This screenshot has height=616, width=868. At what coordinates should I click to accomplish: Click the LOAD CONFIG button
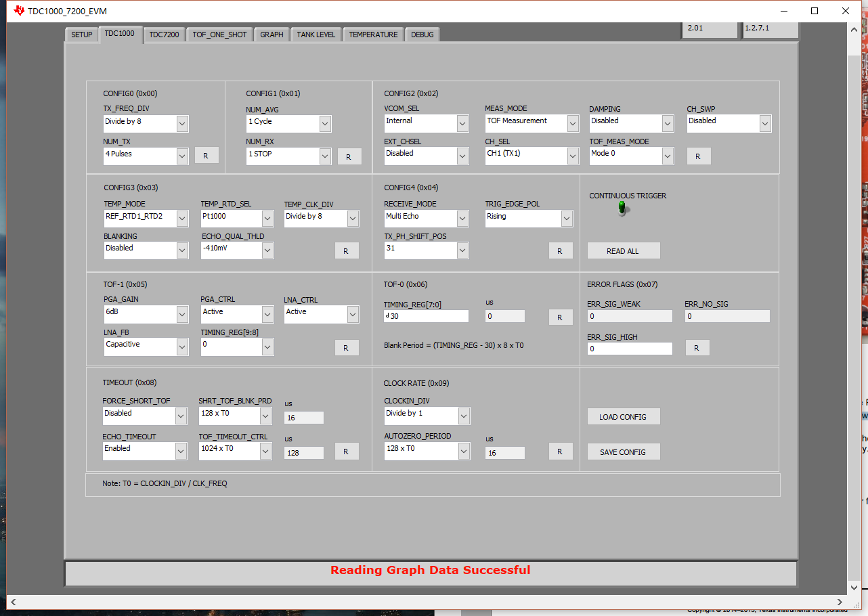coord(623,417)
